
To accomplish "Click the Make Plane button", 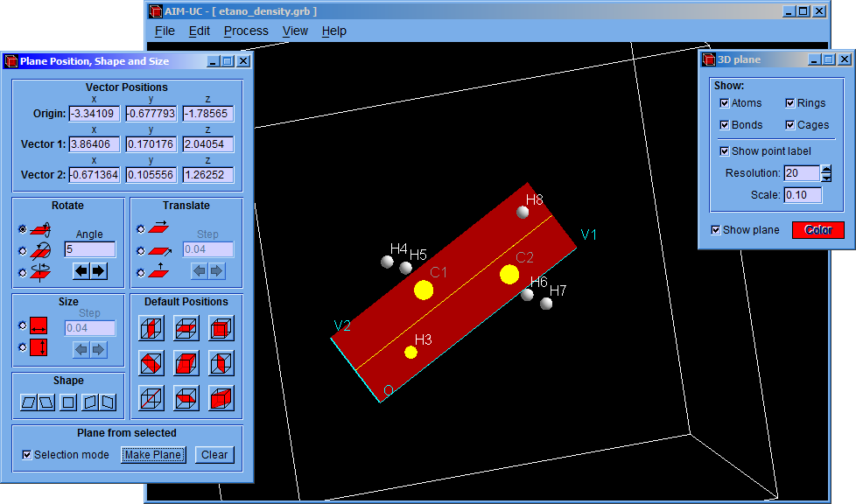I will point(153,454).
